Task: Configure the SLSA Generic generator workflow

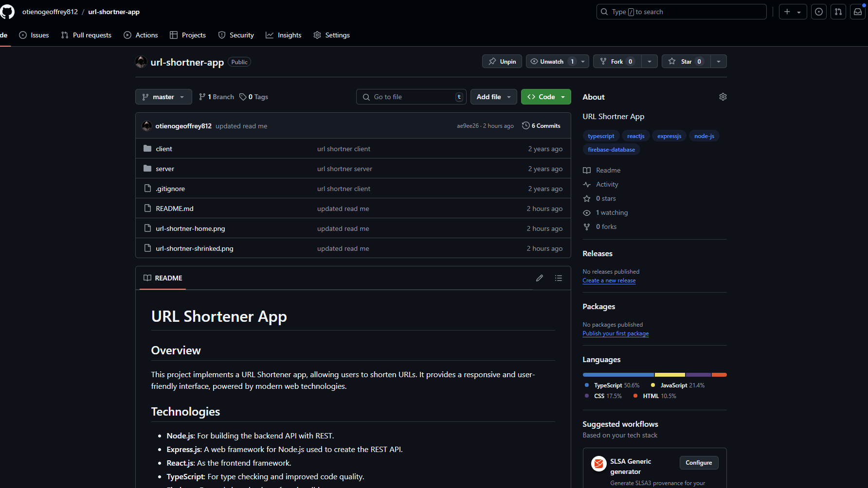Action: 699,463
